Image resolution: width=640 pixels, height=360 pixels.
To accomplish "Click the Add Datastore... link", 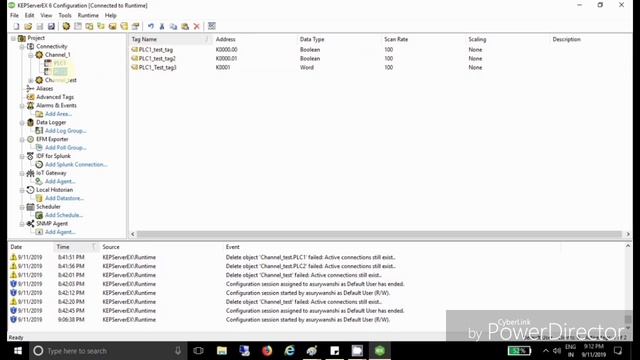I will tap(64, 198).
